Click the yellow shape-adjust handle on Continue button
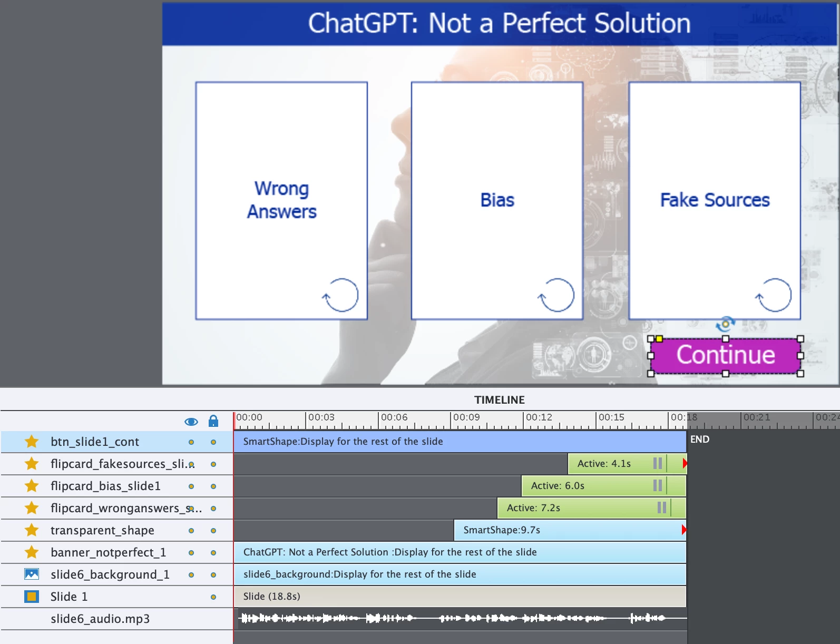The width and height of the screenshot is (840, 644). [659, 339]
